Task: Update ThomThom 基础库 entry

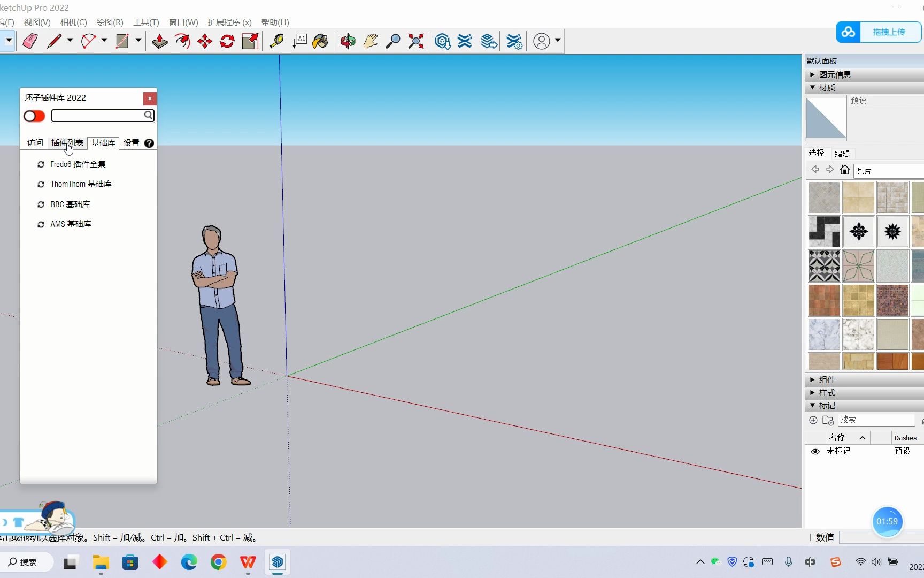Action: pos(41,184)
